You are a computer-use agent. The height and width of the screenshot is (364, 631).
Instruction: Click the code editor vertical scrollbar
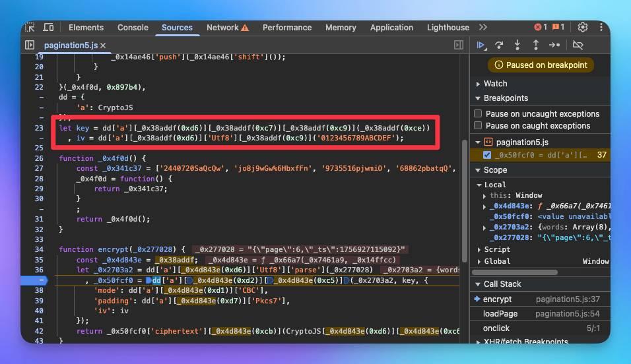464,200
